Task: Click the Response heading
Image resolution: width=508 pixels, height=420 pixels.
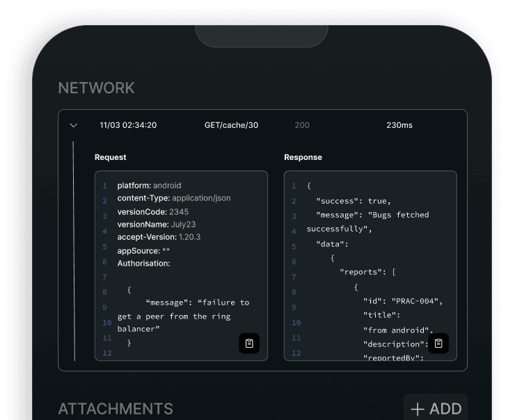Action: 303,157
